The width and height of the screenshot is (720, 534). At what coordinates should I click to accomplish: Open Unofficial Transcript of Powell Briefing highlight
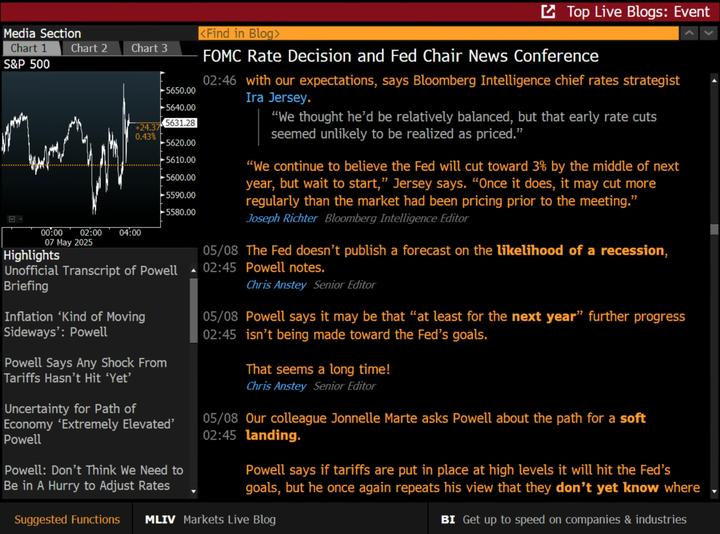91,278
